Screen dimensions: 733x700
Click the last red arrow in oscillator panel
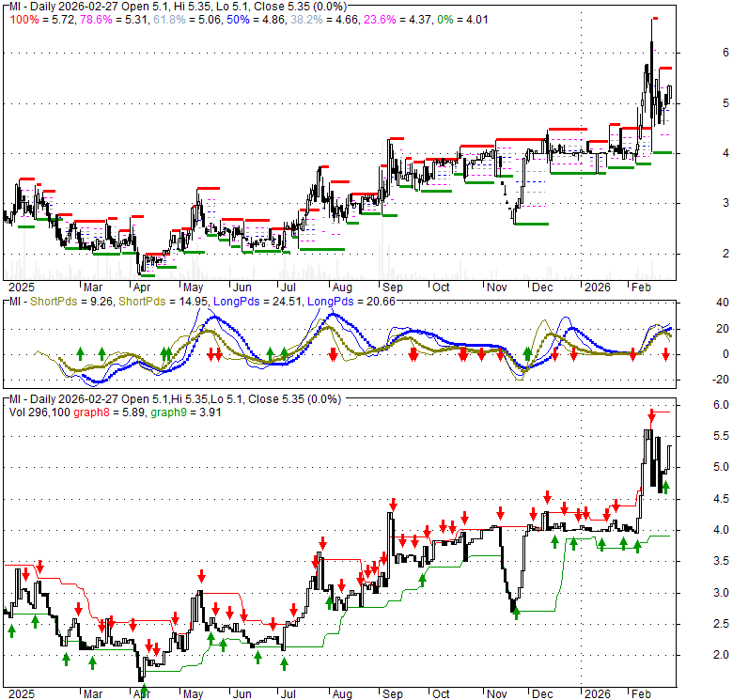[x=665, y=355]
